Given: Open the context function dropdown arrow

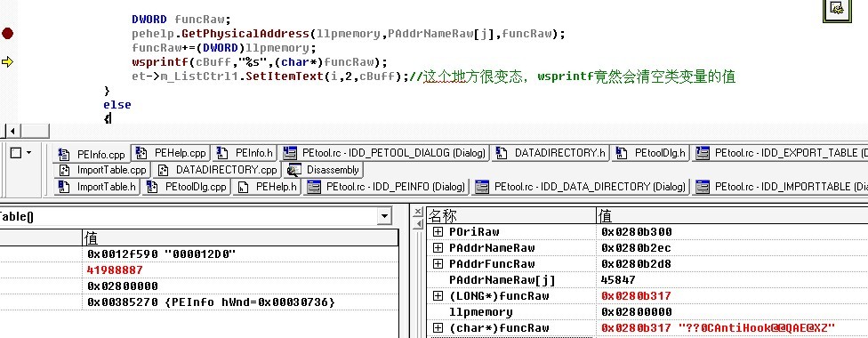Looking at the screenshot, I should click(384, 216).
